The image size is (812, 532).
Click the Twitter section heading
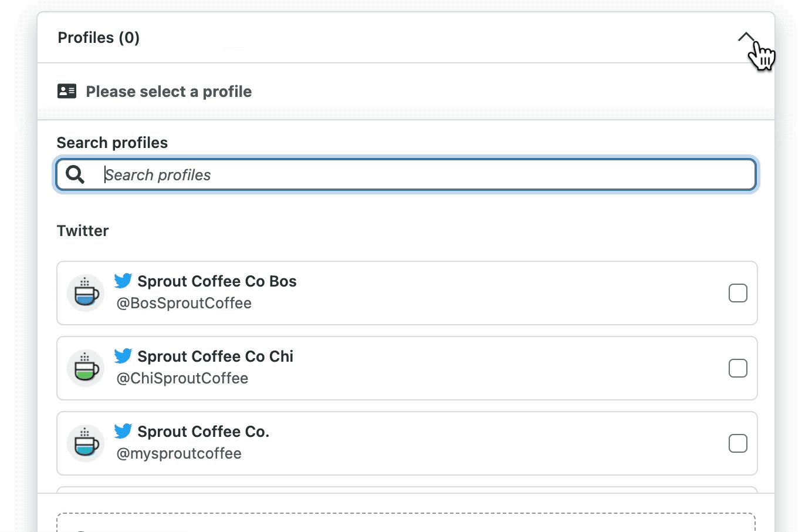coord(83,231)
